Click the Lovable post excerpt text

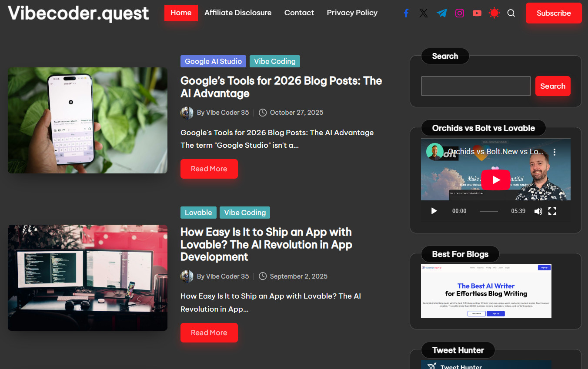point(271,303)
